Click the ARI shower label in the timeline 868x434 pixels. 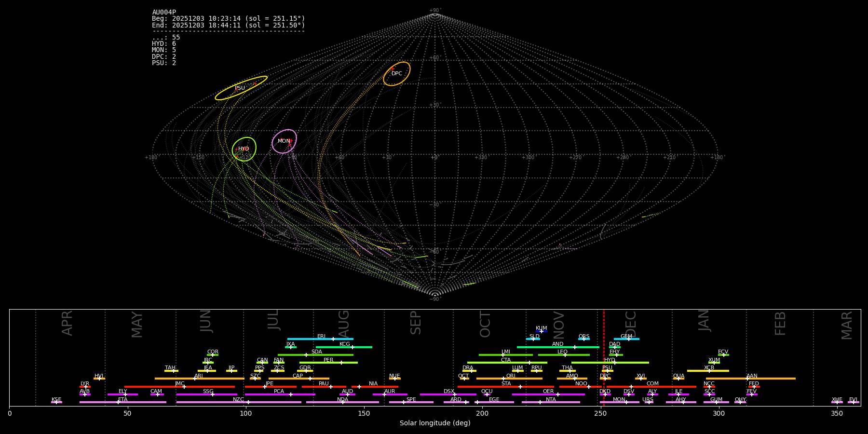pos(198,376)
